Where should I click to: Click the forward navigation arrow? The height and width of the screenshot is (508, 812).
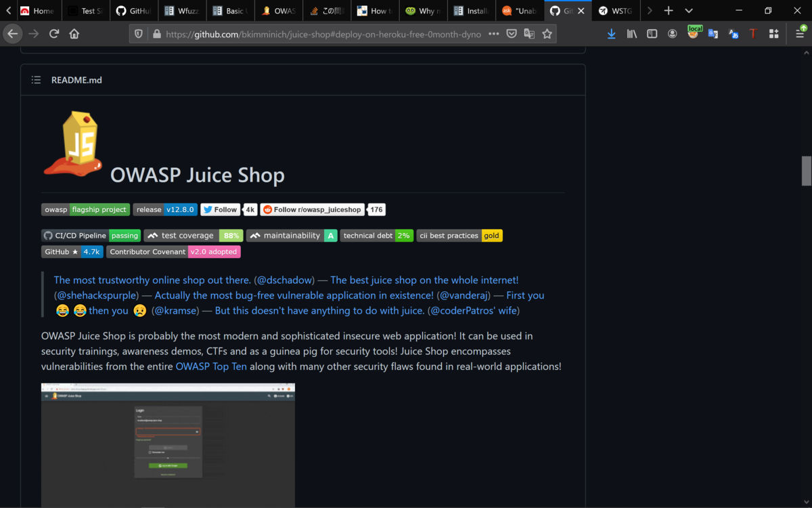[x=33, y=34]
